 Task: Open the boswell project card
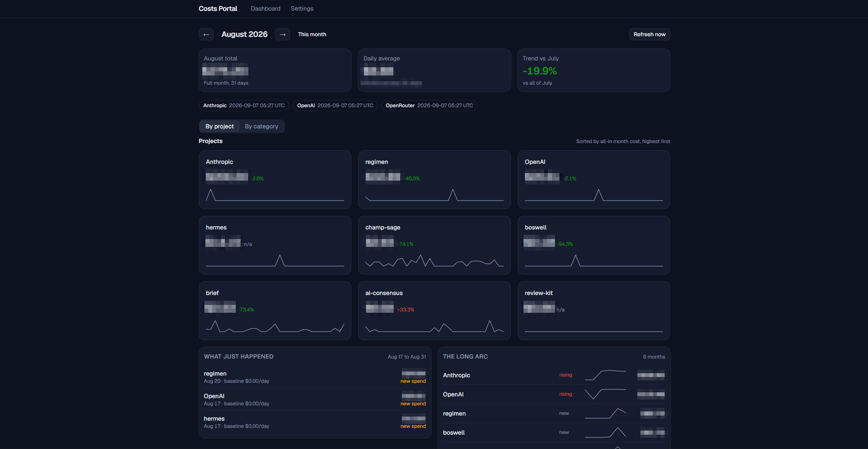coord(594,245)
